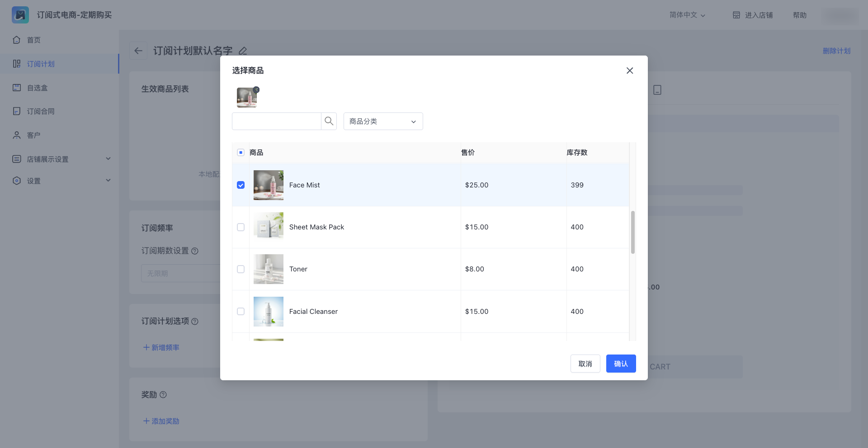Click the product search magnifier icon
This screenshot has width=868, height=448.
tap(329, 121)
